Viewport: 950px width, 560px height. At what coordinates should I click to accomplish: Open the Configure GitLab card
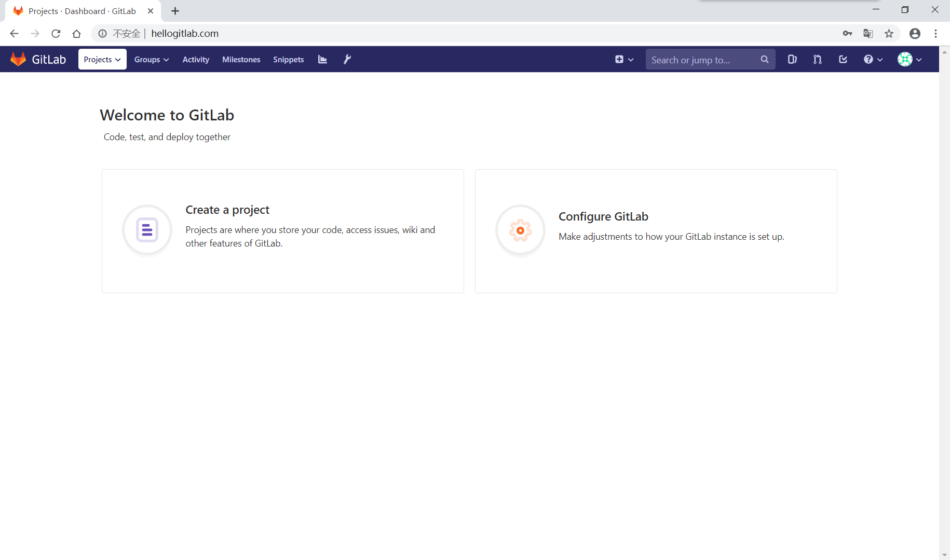(x=656, y=231)
